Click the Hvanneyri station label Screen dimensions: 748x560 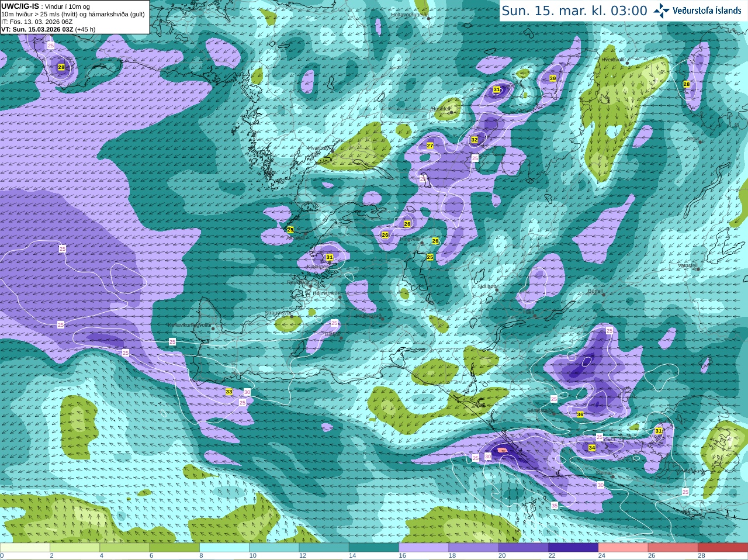[319, 148]
